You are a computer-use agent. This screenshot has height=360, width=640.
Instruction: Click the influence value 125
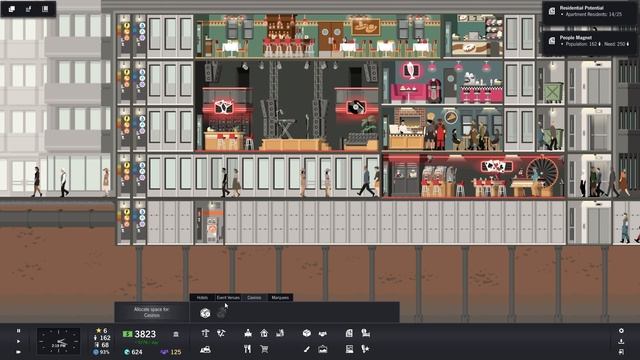[171, 352]
